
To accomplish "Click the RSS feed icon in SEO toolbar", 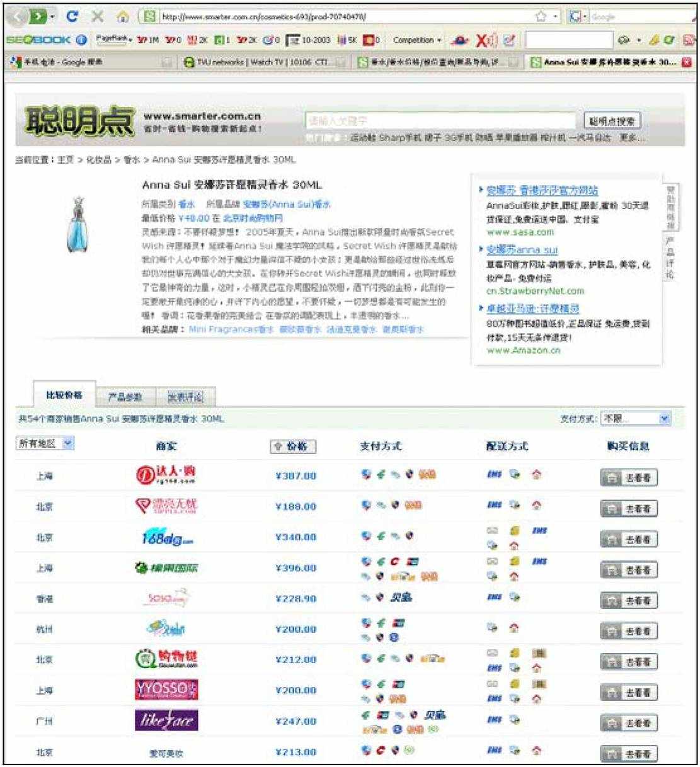I will coord(689,40).
